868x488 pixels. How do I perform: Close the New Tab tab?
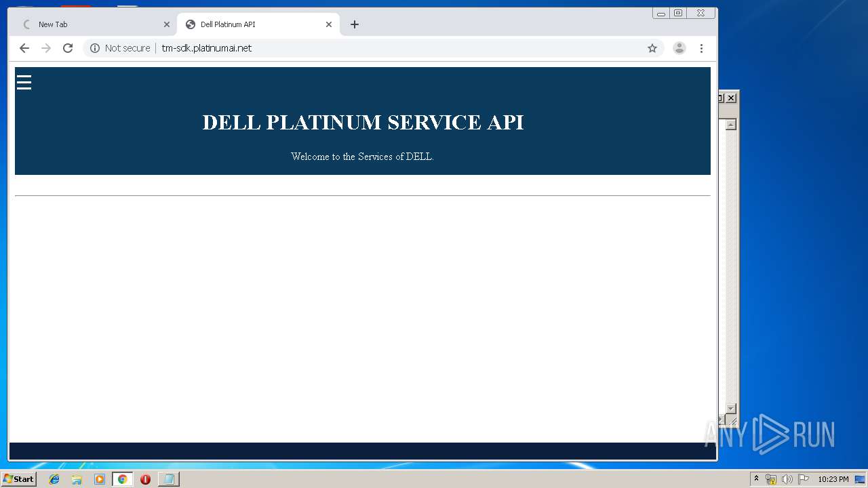coord(167,24)
